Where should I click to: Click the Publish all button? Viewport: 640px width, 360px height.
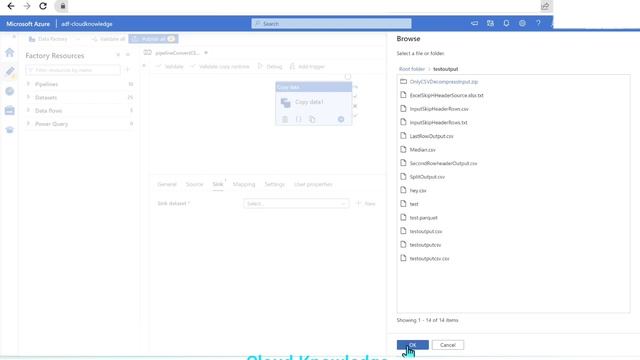[x=153, y=39]
